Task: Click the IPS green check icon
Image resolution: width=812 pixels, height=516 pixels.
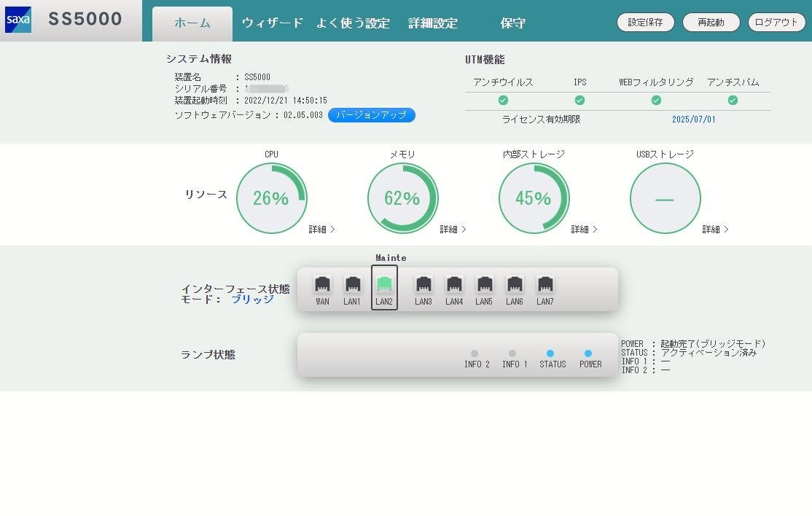Action: click(x=579, y=101)
